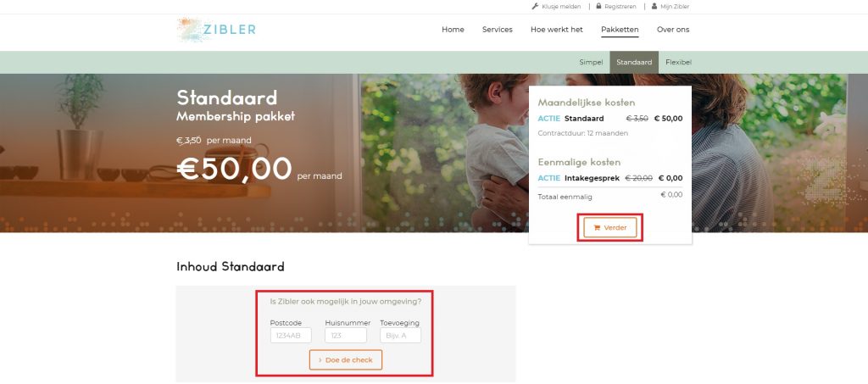Screen dimensions: 868x384
Task: Click the person icon beside Mijn Zibler
Action: click(x=654, y=6)
